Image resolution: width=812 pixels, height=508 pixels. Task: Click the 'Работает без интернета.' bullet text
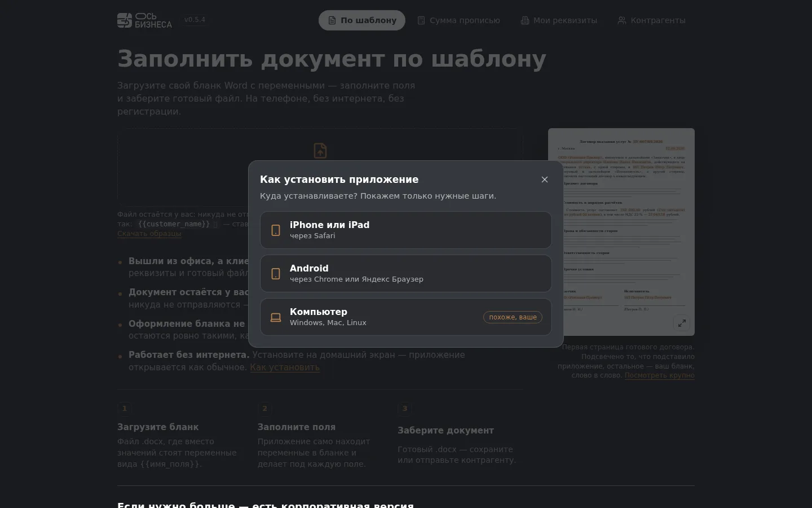(189, 355)
